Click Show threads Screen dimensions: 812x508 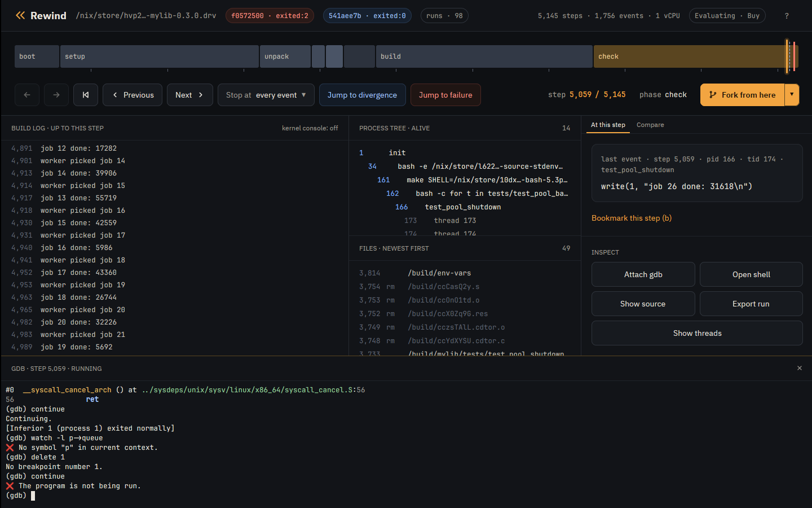coord(697,333)
